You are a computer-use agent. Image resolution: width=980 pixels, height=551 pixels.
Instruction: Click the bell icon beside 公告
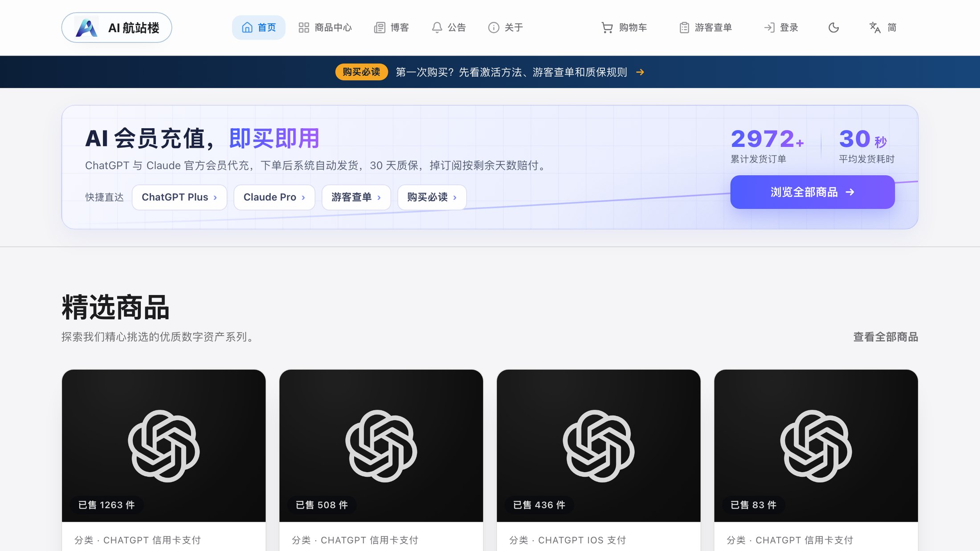pyautogui.click(x=437, y=28)
